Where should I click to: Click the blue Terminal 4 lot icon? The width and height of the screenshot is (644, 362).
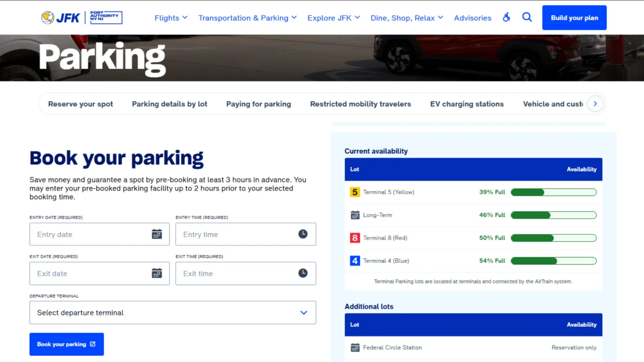click(x=355, y=261)
